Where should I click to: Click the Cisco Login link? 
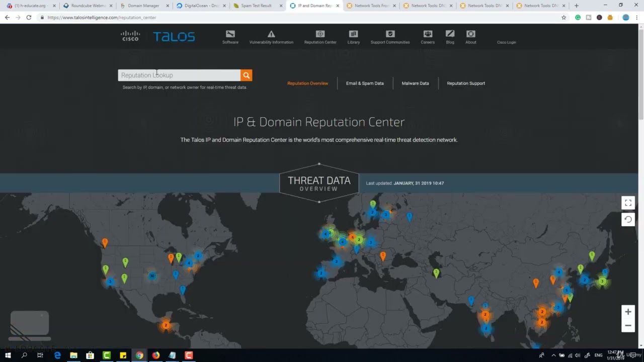point(506,42)
